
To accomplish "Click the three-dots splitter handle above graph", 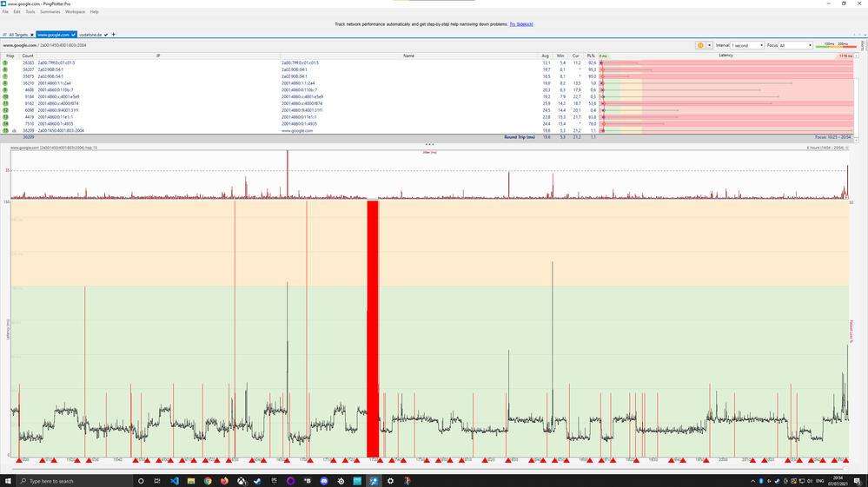I will 429,144.
